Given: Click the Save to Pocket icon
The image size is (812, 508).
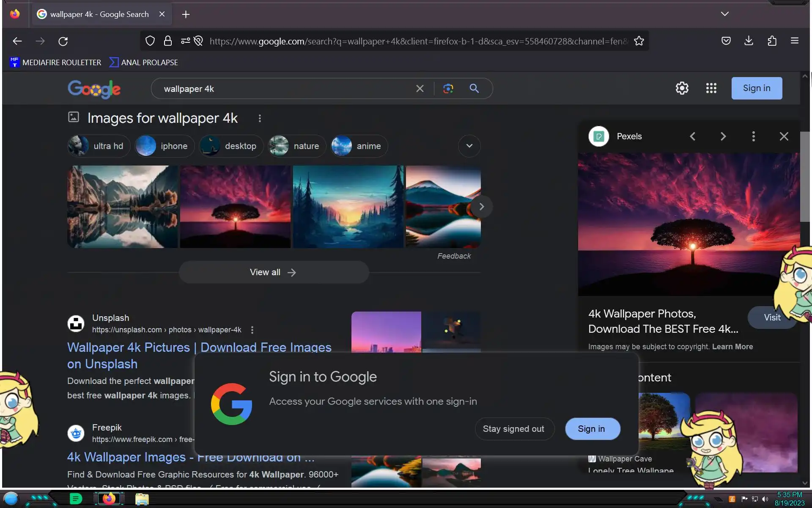Looking at the screenshot, I should [x=726, y=41].
